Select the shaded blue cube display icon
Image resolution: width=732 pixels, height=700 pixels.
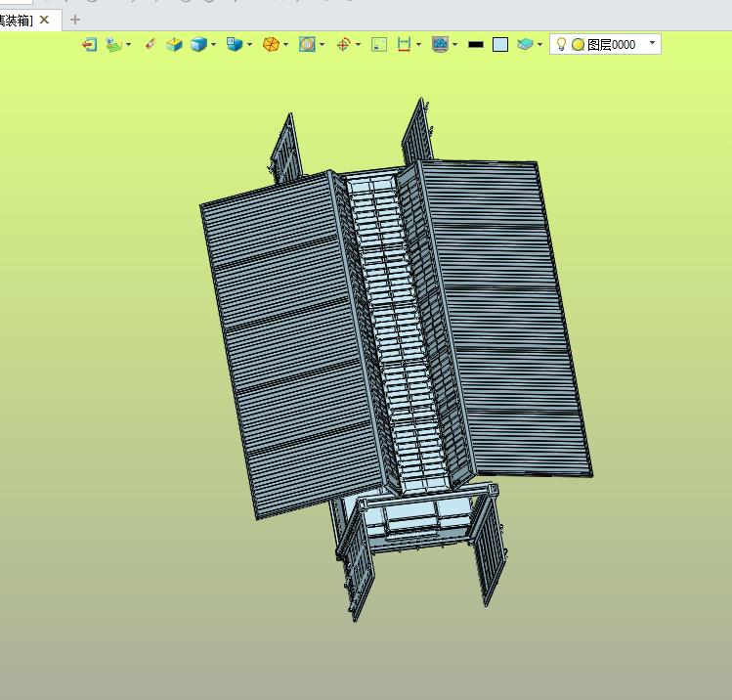pos(198,44)
